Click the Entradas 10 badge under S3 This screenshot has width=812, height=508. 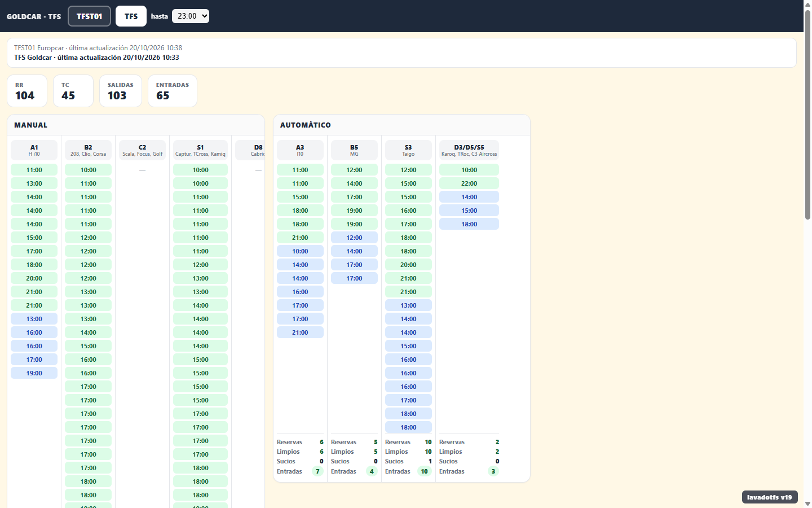[x=425, y=471]
